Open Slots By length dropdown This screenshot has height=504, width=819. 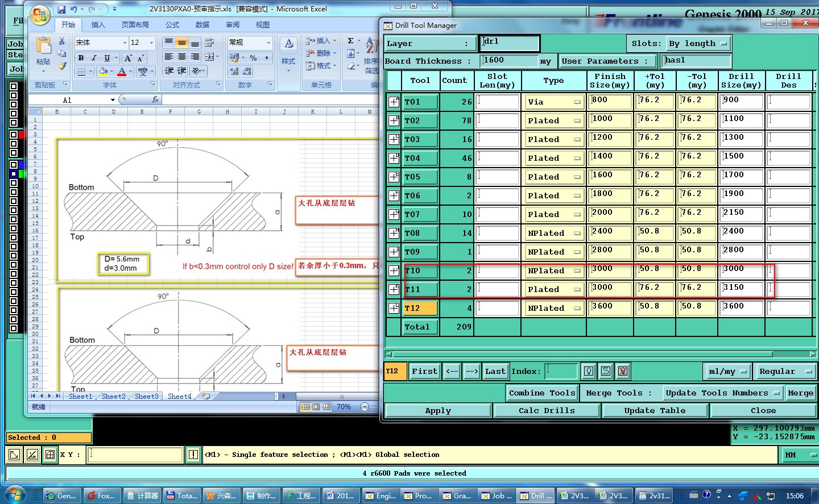(698, 44)
